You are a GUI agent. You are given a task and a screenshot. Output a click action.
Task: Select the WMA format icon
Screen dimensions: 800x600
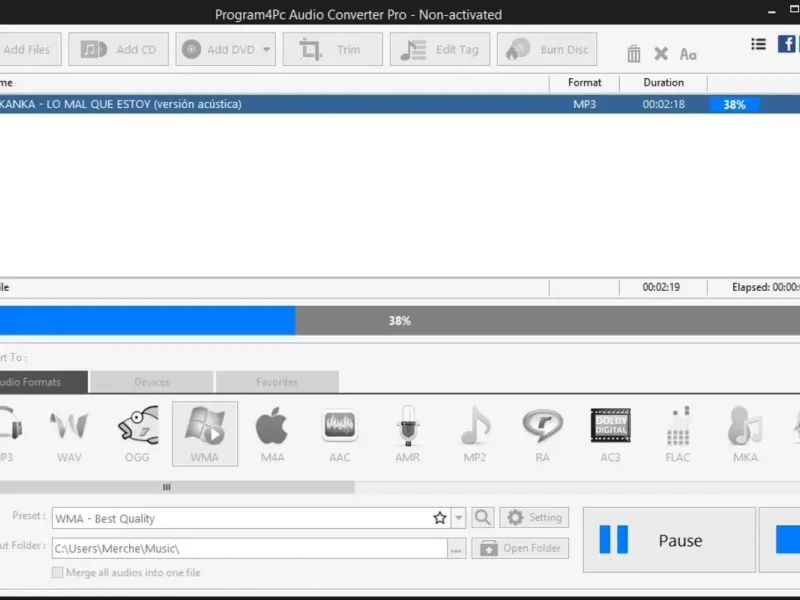(205, 434)
